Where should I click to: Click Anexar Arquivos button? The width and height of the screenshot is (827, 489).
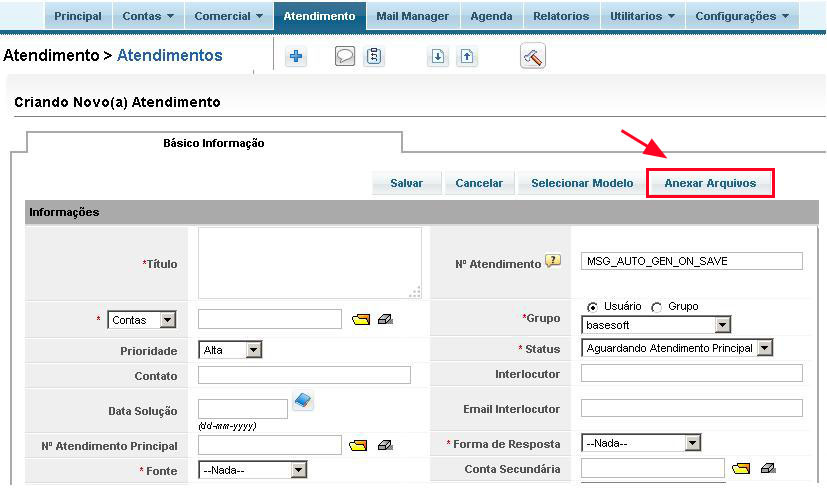710,183
